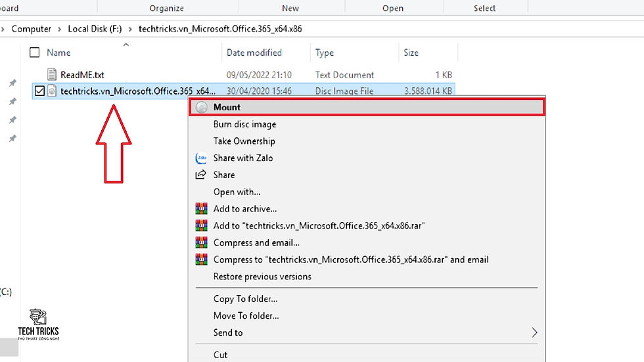The height and width of the screenshot is (362, 644).
Task: Select Add to "techtricks.vn_Microsoft.Office.365_x64.x86.rar"
Action: point(319,226)
